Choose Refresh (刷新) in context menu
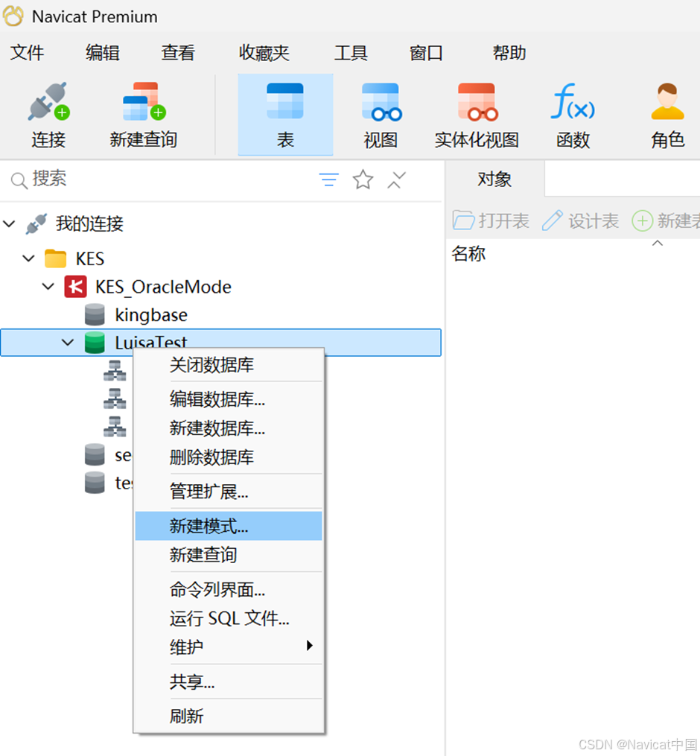 click(229, 717)
